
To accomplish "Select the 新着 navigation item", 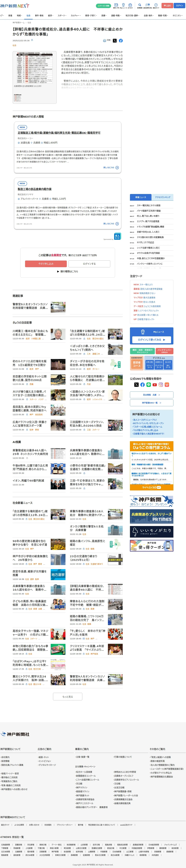I will pos(10,15).
